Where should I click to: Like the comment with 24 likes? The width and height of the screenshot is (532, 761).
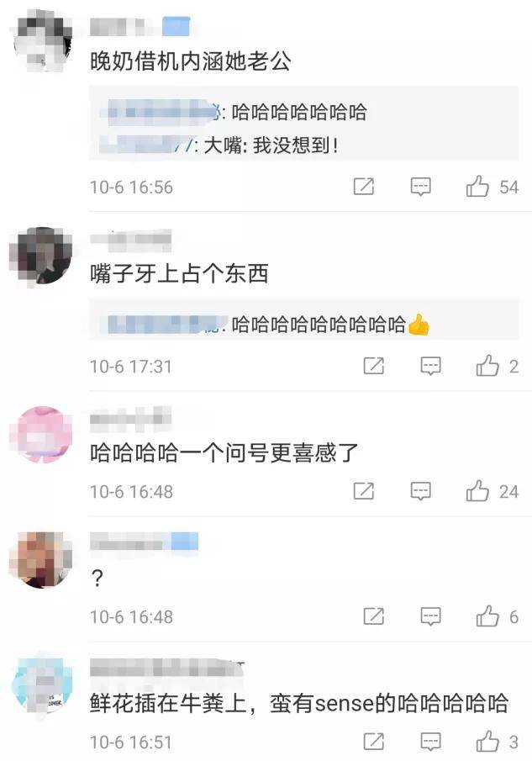[x=477, y=491]
